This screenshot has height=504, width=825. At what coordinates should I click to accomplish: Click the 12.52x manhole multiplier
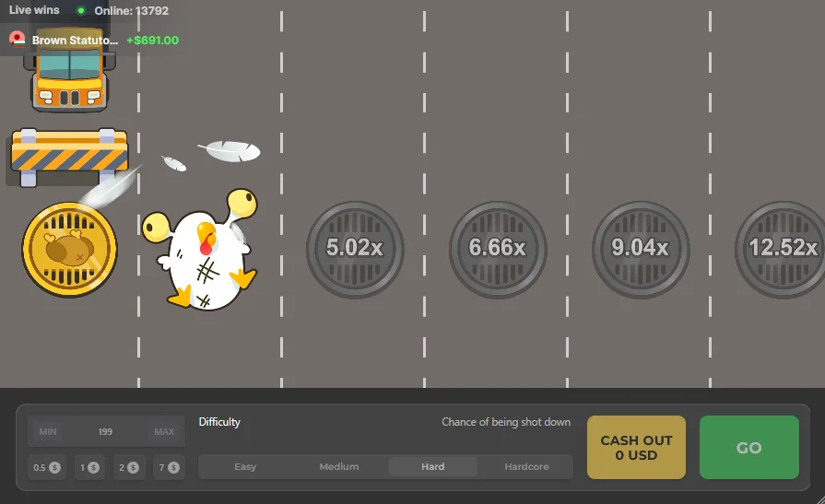[x=780, y=250]
